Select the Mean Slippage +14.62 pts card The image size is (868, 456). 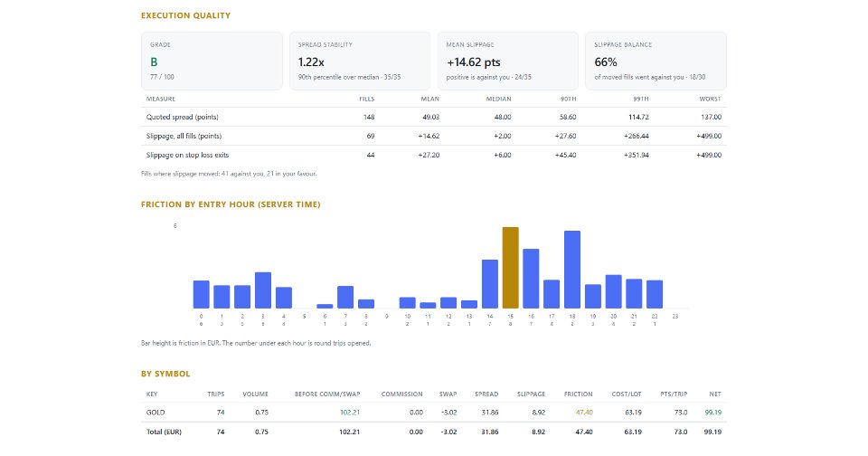click(507, 61)
